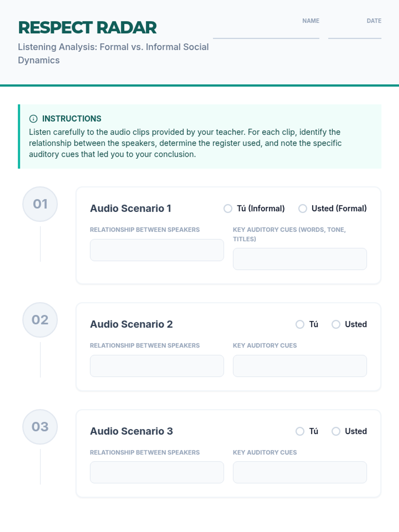Screen dimensions: 399x532
Task: Select Tú (Informal) for Scenario 1
Action: [x=228, y=208]
